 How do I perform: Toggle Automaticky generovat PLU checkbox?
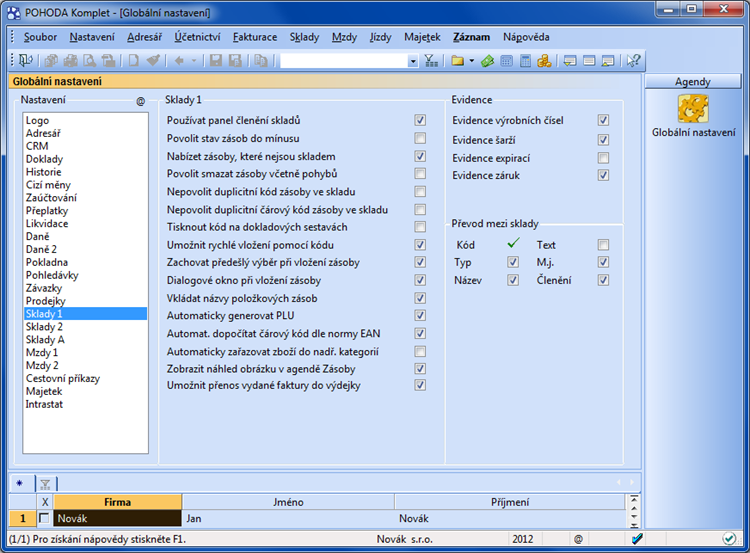point(420,316)
